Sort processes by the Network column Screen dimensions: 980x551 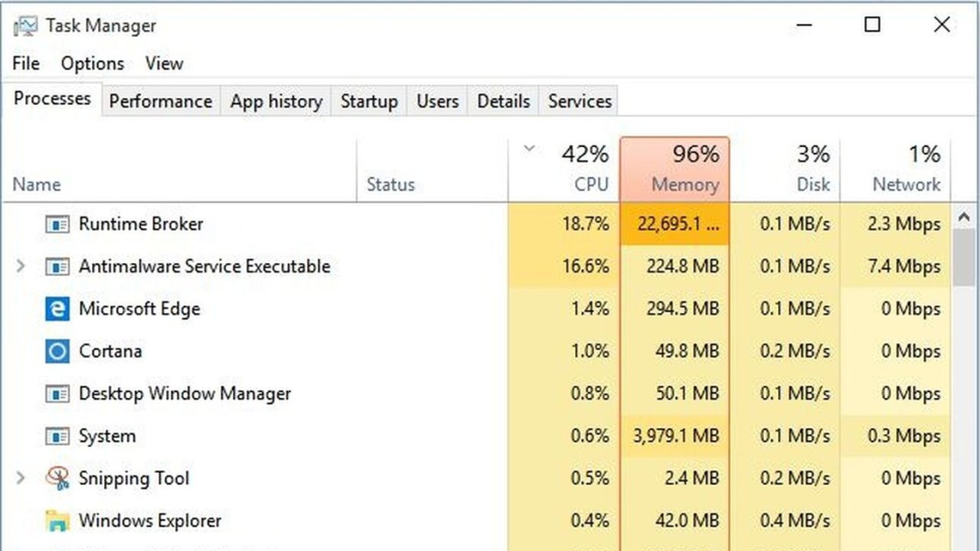pyautogui.click(x=906, y=168)
